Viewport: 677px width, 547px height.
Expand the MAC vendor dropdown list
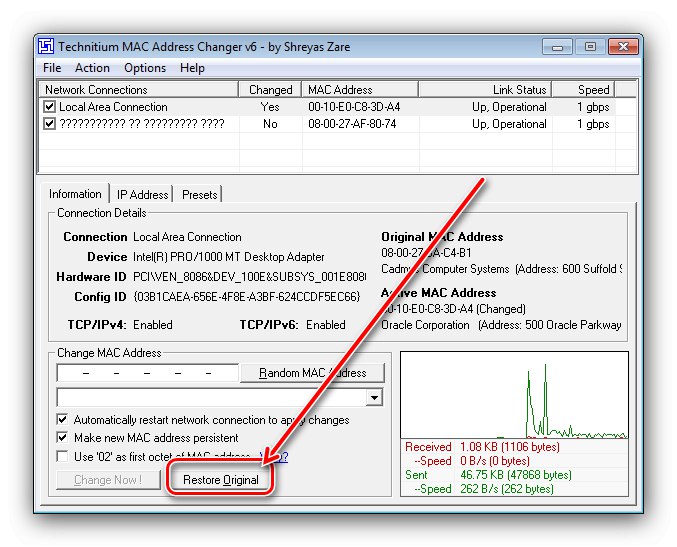click(374, 397)
